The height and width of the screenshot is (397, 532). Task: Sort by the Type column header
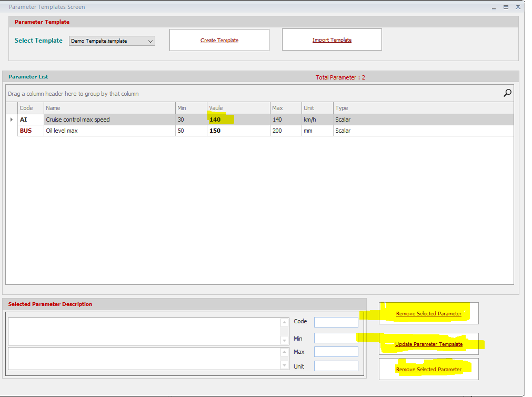(x=423, y=108)
